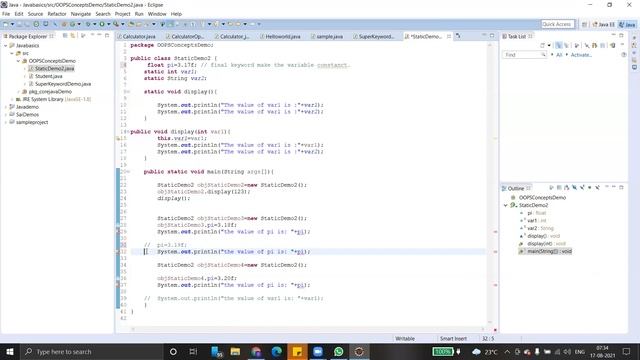Click the taskbar search box
Viewport: 640px width, 360px height.
92,351
